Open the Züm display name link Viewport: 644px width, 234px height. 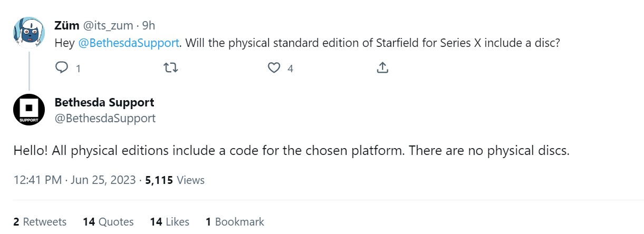[67, 25]
